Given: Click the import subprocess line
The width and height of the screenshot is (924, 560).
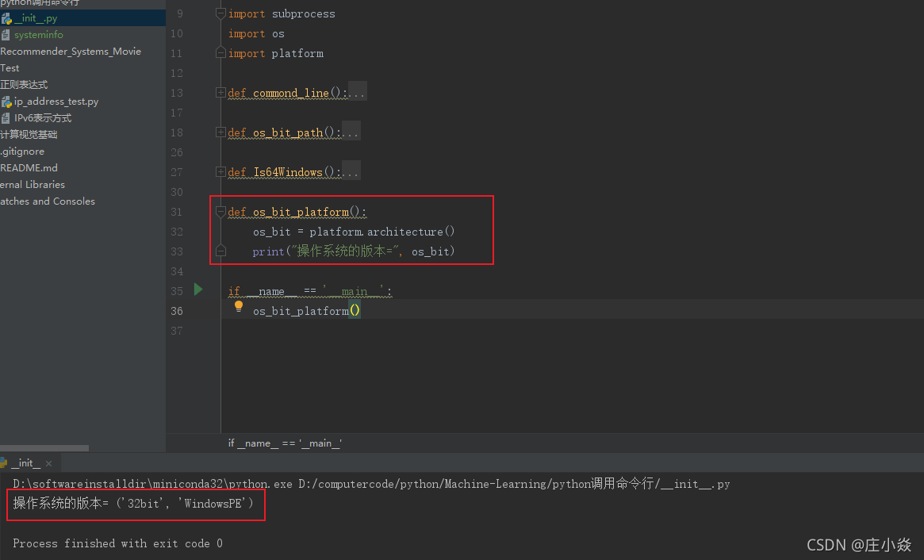Looking at the screenshot, I should (x=282, y=13).
